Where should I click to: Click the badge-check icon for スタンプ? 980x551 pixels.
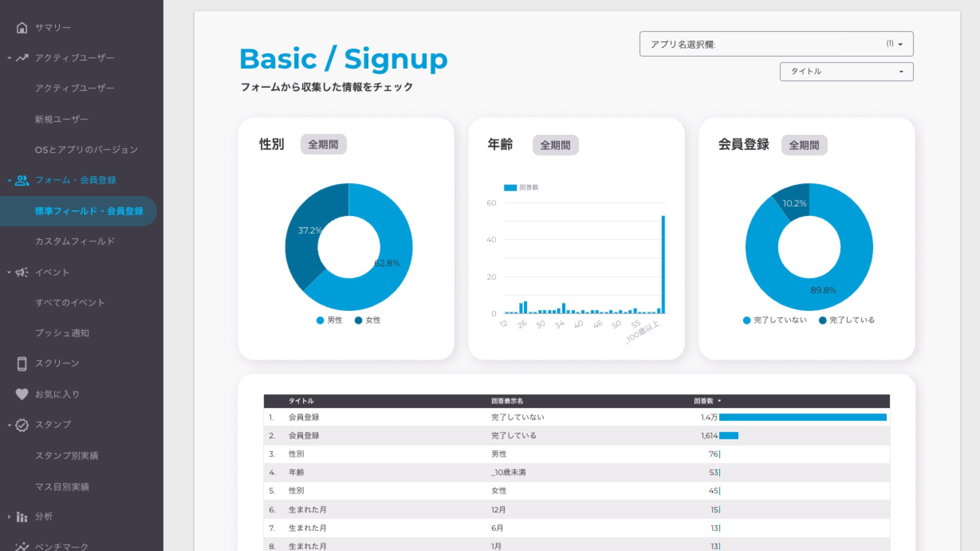tap(22, 425)
